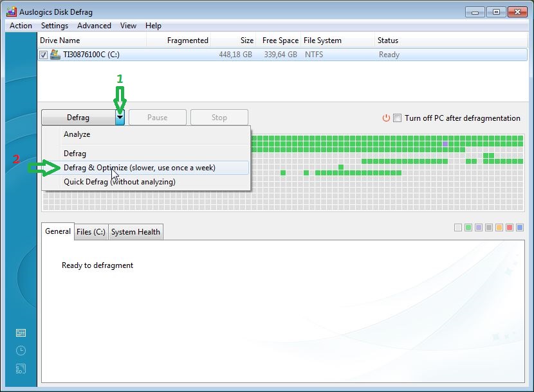Select Defrag & Optimize menu option
The image size is (534, 392).
point(146,168)
